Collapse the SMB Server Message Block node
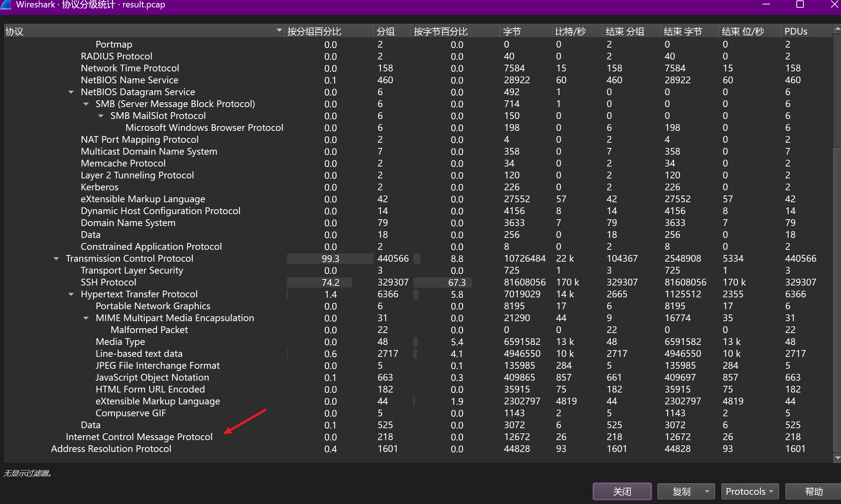The width and height of the screenshot is (841, 504). pos(86,104)
